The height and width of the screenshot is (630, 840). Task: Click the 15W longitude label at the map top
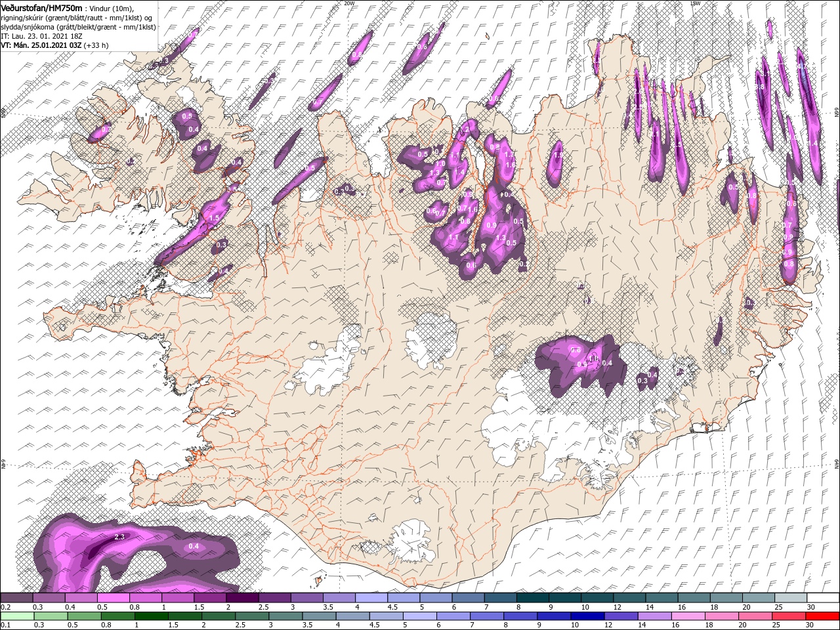click(x=695, y=3)
